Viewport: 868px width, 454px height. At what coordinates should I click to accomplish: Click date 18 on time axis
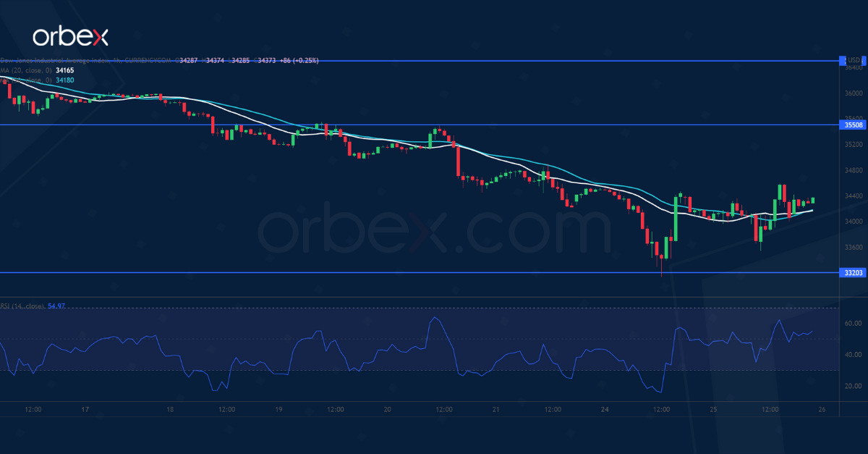pyautogui.click(x=170, y=410)
